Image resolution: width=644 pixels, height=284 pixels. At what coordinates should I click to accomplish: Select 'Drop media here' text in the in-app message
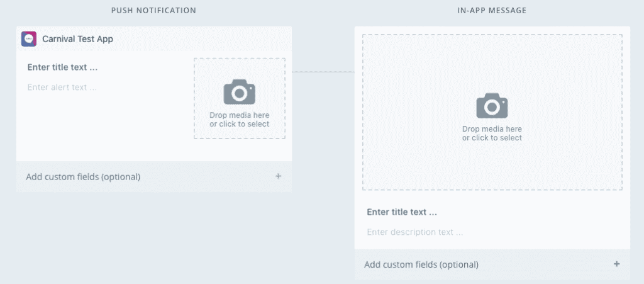pos(492,129)
